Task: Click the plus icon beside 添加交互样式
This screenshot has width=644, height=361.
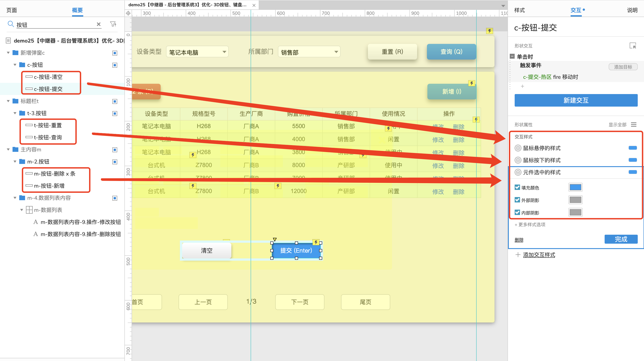Action: click(518, 255)
